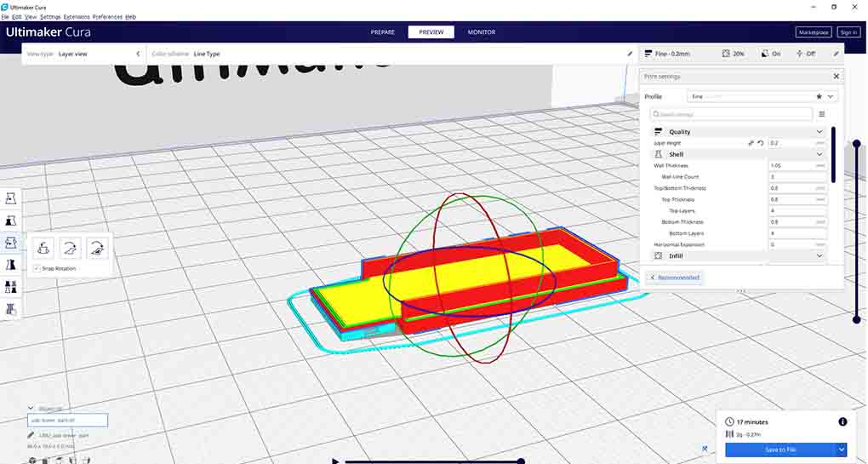Click the profile star icon

pos(819,96)
